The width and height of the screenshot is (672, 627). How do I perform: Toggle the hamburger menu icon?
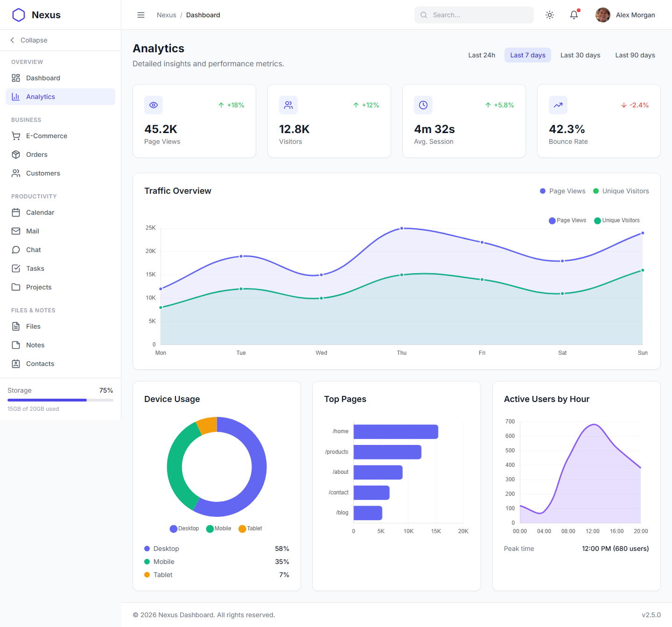pyautogui.click(x=141, y=15)
